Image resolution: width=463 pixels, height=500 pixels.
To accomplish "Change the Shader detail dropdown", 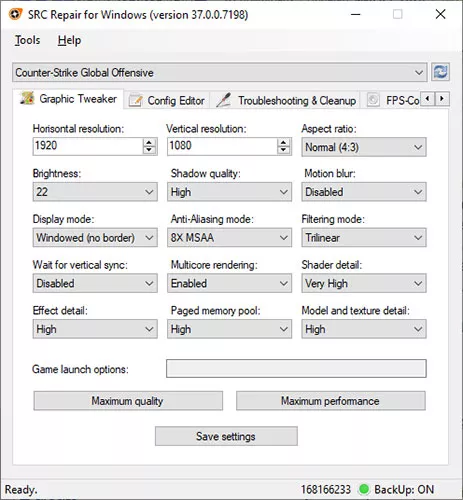I will [x=364, y=283].
